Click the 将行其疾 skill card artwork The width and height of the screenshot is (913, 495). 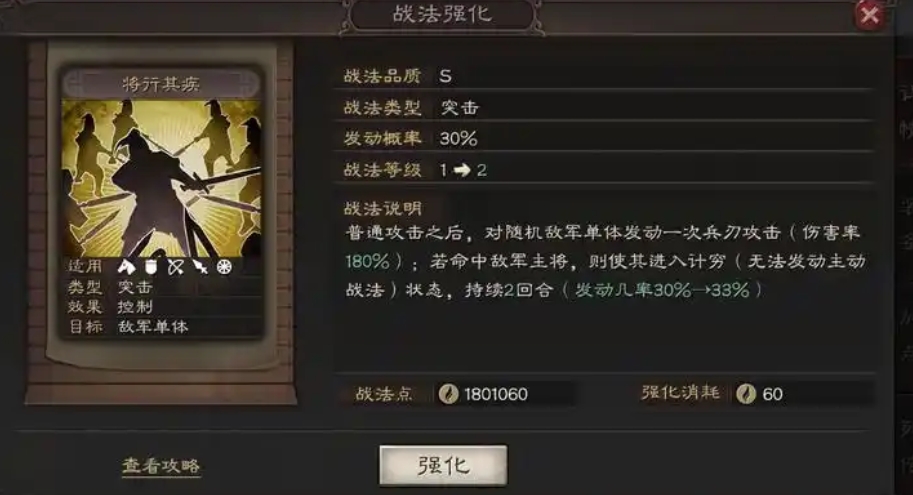pyautogui.click(x=161, y=178)
